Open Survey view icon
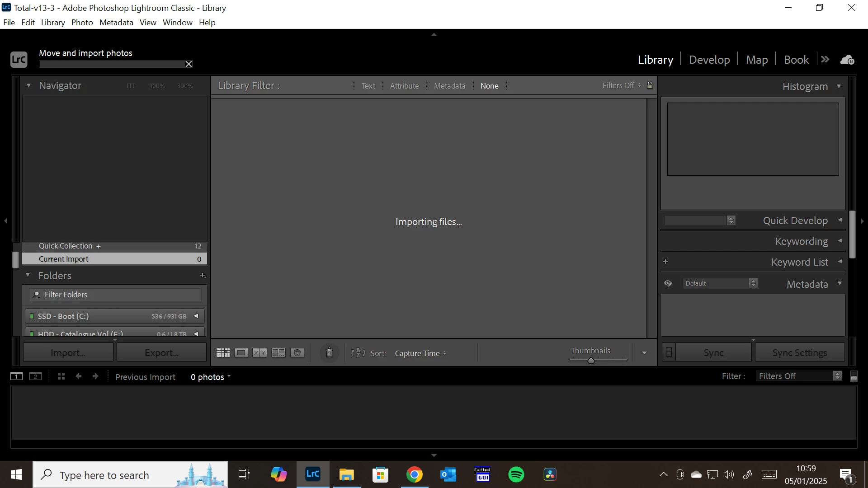Image resolution: width=868 pixels, height=488 pixels. pos(278,353)
